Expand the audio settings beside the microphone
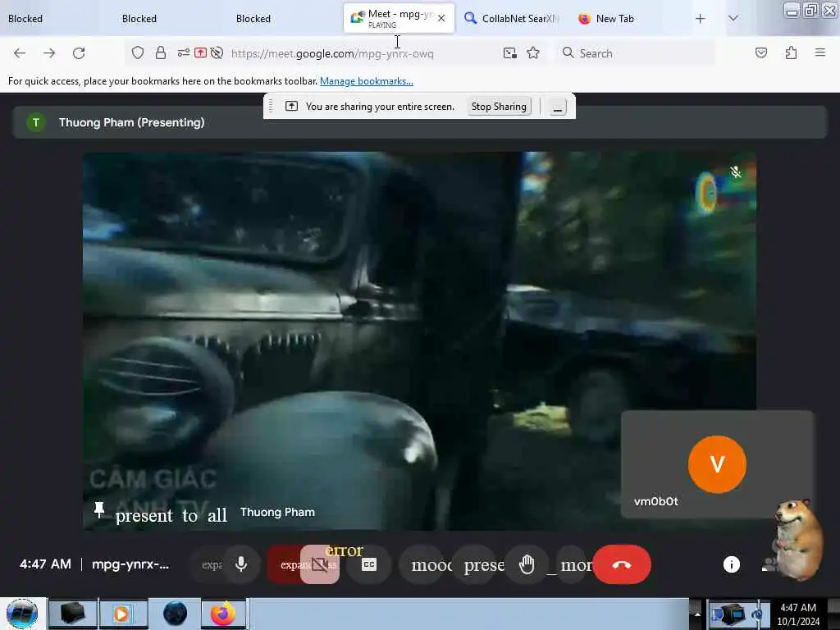Viewport: 840px width, 630px height. click(211, 564)
